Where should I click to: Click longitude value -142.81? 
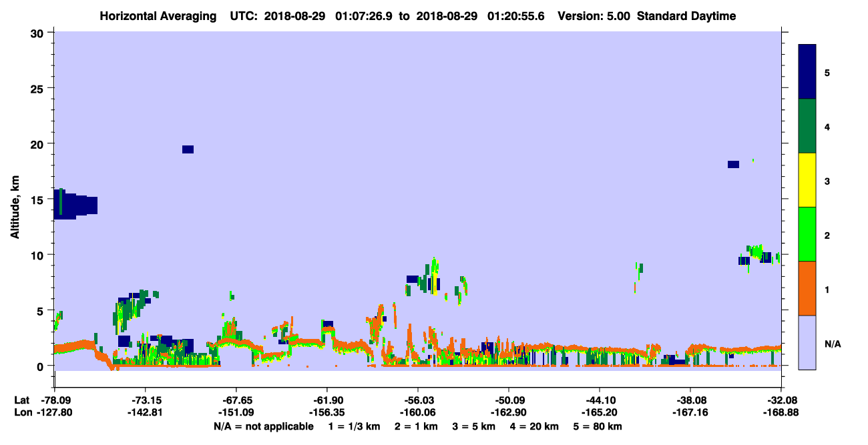coord(145,413)
